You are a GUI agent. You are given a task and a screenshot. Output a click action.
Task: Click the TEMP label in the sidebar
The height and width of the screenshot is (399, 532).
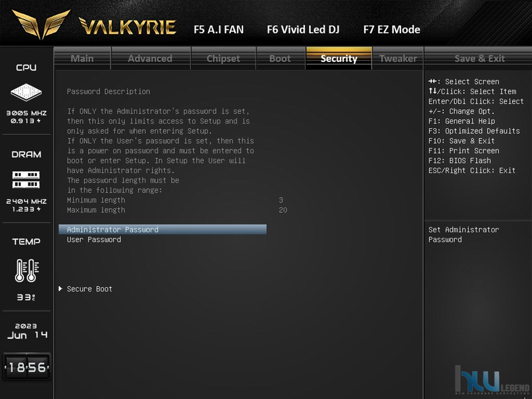(x=26, y=242)
